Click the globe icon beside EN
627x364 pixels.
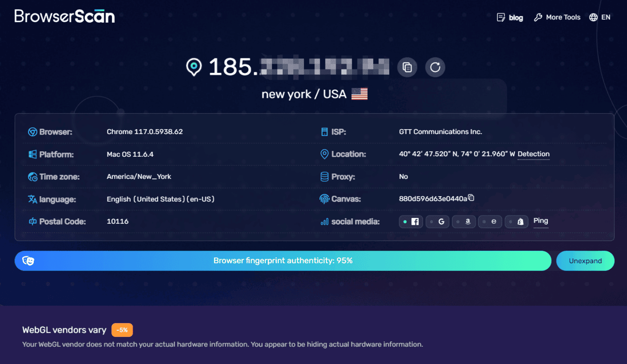coord(593,17)
